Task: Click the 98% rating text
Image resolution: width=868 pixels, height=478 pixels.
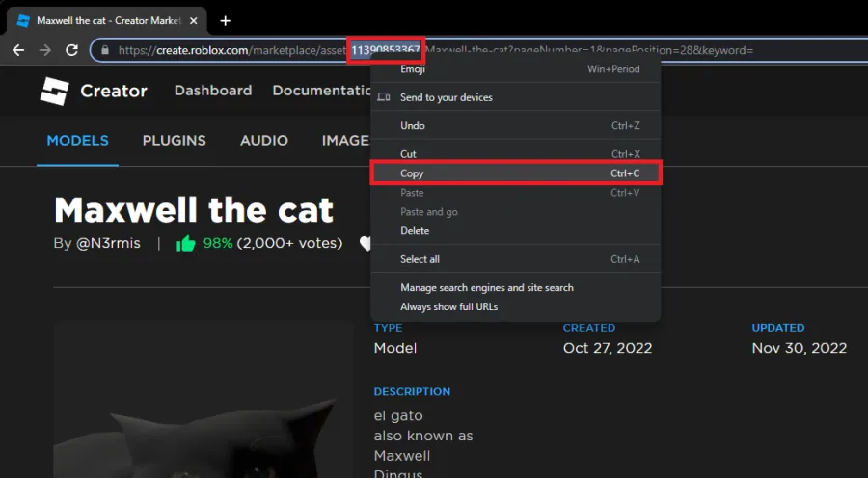Action: coord(218,243)
